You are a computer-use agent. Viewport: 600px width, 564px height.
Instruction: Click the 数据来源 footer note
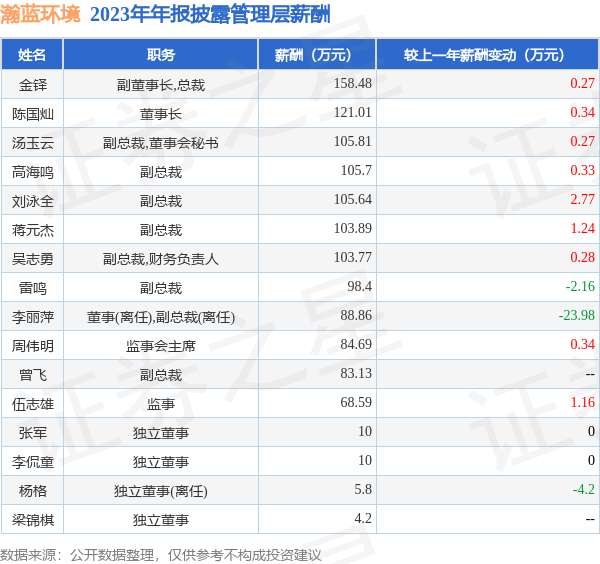160,555
